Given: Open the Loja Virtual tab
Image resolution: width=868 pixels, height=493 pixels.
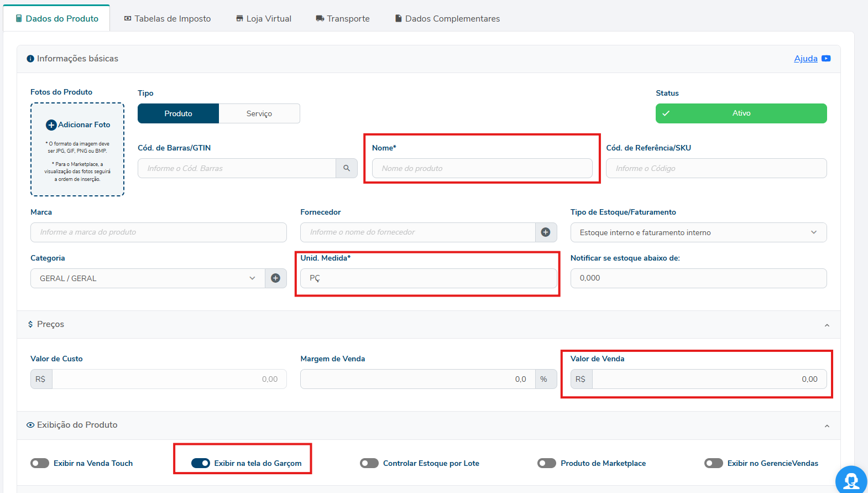Looking at the screenshot, I should point(264,19).
